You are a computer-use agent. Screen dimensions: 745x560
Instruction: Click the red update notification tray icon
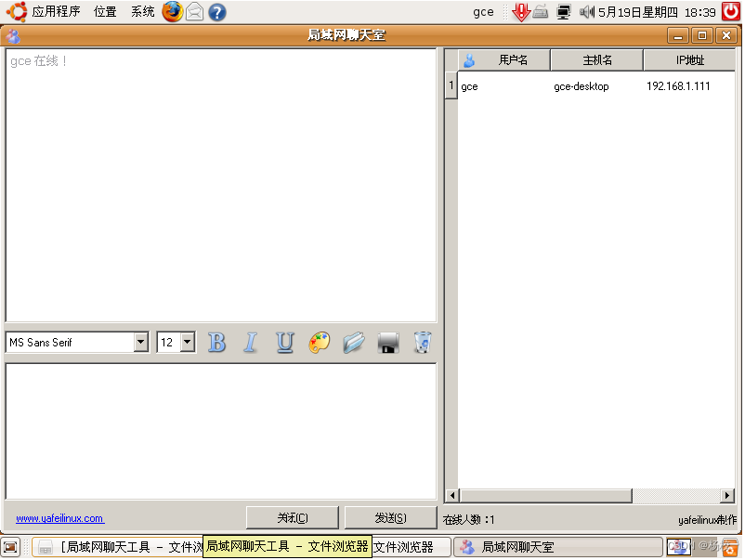coord(521,12)
